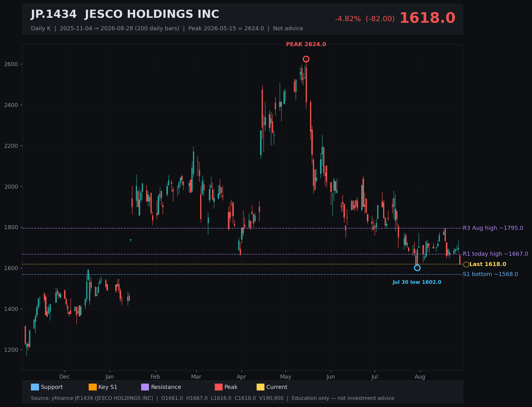Screen dimensions: 532x407
Task: Click the yellow circle beside Last 1618.0
Action: click(x=466, y=264)
